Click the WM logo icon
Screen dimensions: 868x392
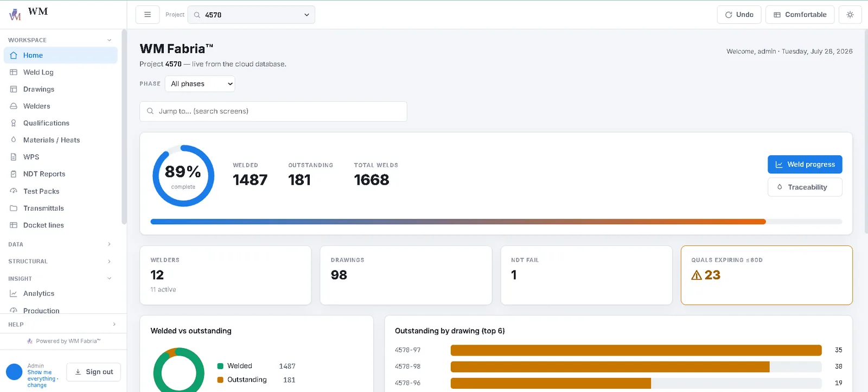pos(15,15)
